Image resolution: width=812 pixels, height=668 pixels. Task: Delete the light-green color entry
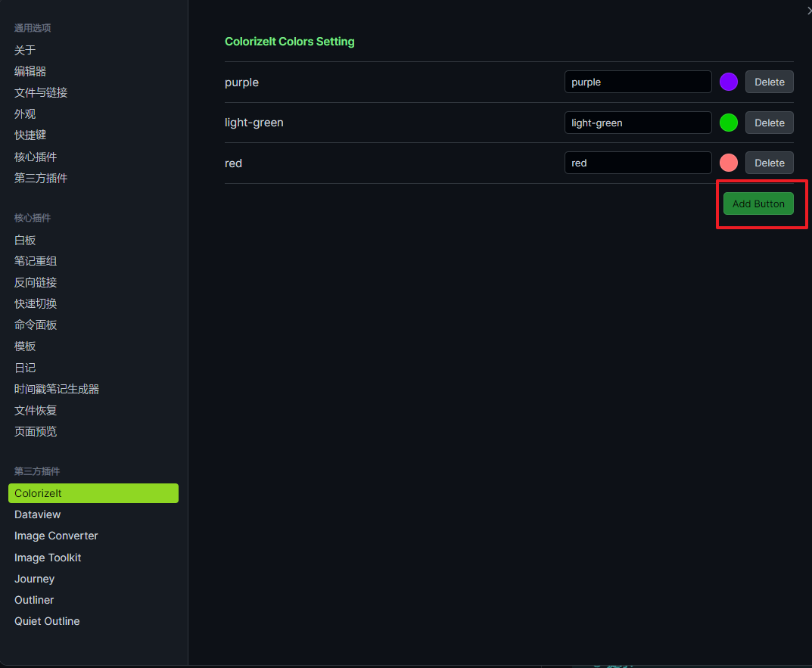point(769,123)
